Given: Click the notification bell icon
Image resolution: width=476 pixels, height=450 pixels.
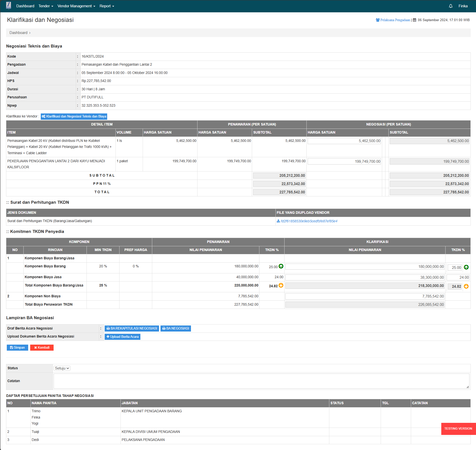Looking at the screenshot, I should point(451,6).
